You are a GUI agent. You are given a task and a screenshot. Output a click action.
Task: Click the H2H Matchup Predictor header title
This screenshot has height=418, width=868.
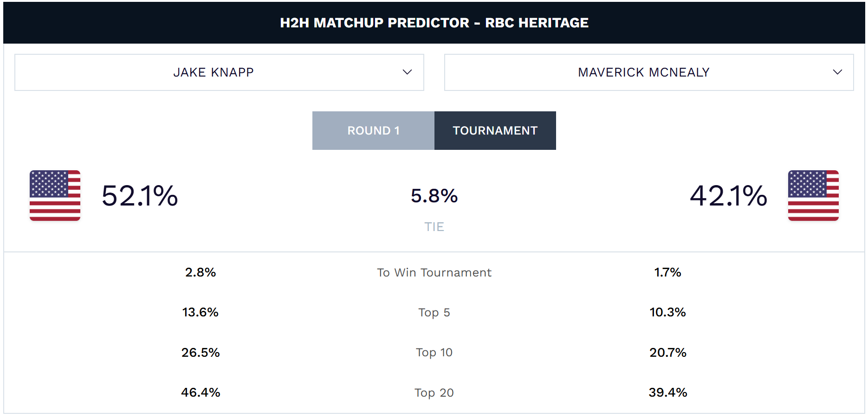click(x=434, y=23)
